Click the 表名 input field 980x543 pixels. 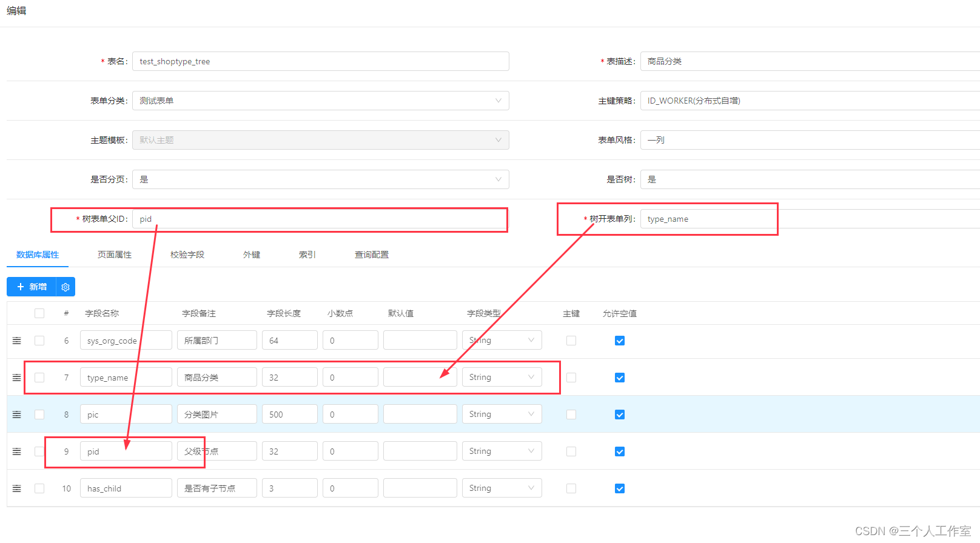(x=321, y=61)
